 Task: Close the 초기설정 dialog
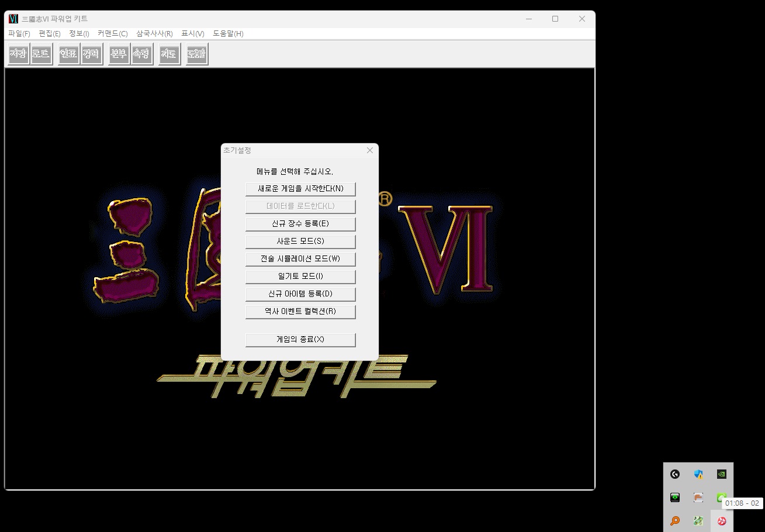click(x=369, y=150)
